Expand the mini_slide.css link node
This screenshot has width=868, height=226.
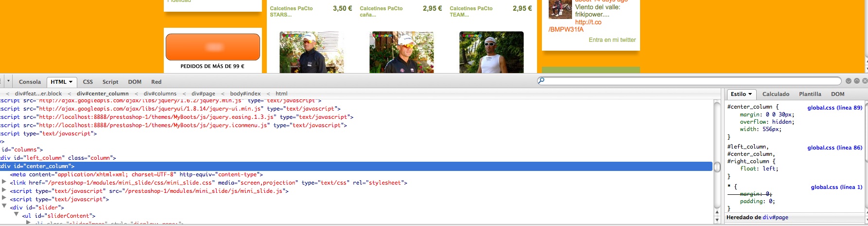point(4,182)
